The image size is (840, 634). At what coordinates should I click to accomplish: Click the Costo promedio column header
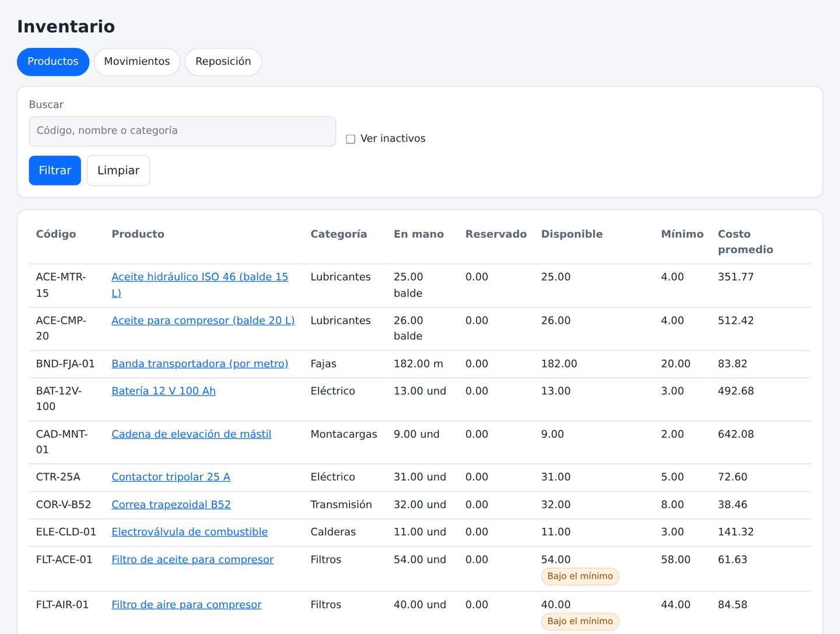745,242
